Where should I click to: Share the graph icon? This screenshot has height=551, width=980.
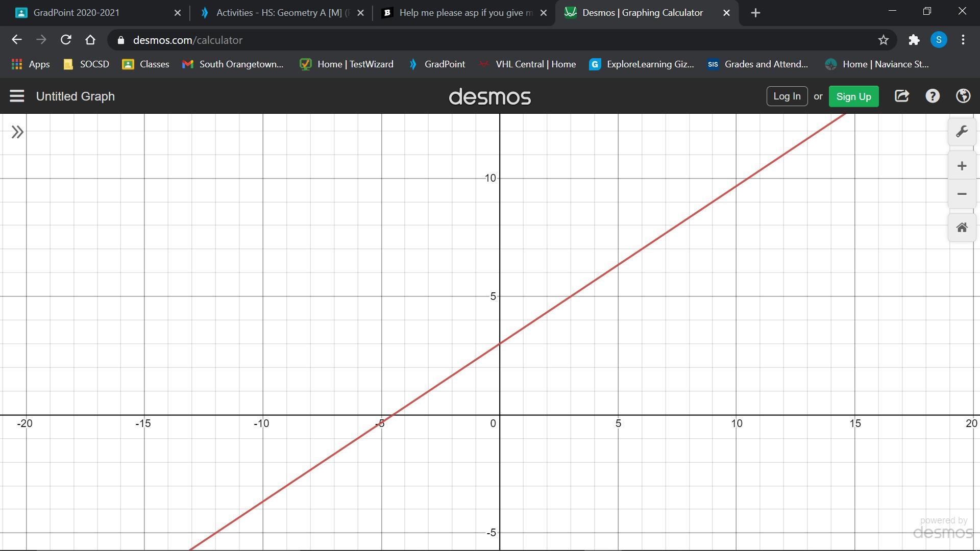pyautogui.click(x=902, y=96)
